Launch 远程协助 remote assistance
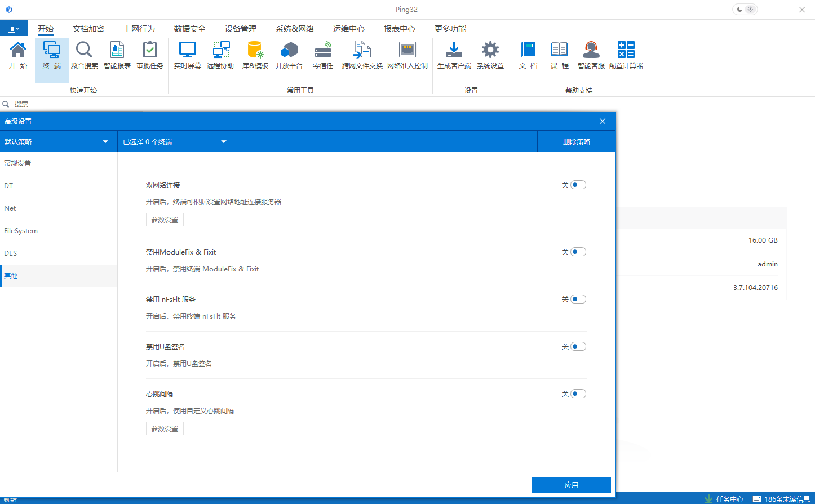 point(220,56)
